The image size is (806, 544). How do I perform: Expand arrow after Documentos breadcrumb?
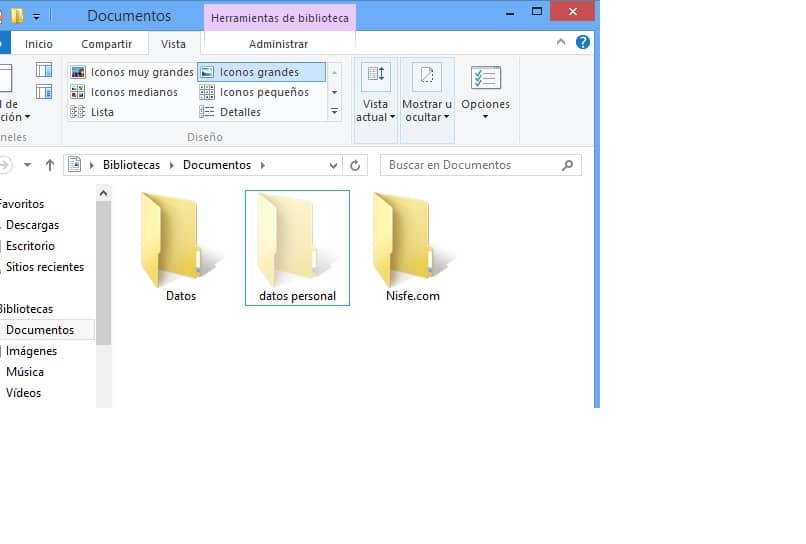click(x=263, y=165)
